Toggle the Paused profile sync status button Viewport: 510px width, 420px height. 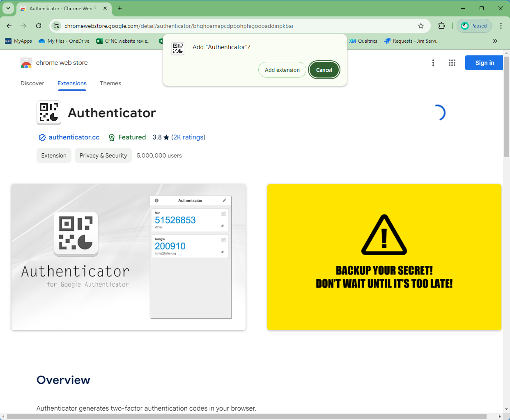[474, 25]
